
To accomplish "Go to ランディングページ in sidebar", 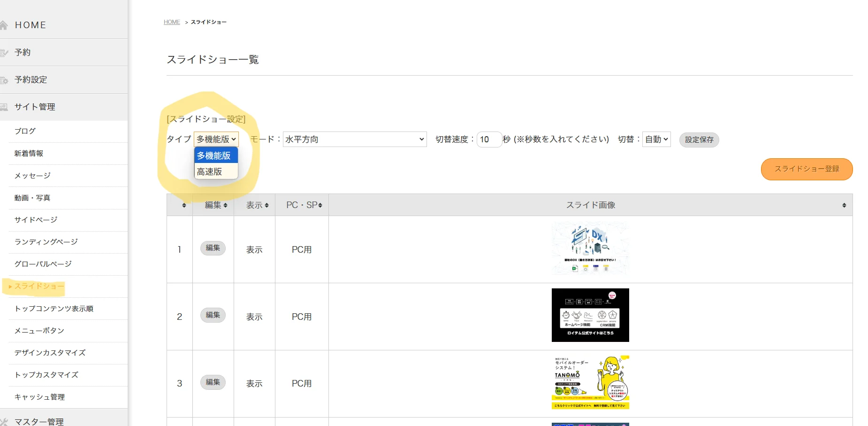I will click(46, 241).
